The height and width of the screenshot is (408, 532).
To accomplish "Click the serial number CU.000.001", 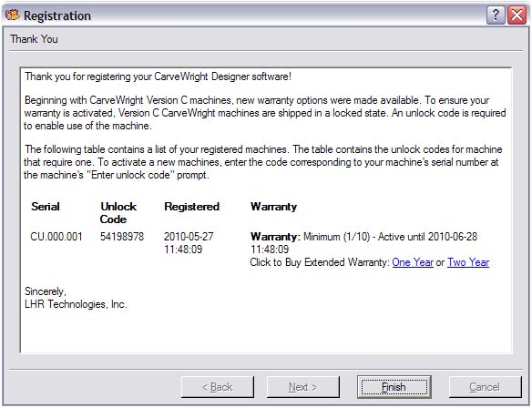I will coord(56,237).
